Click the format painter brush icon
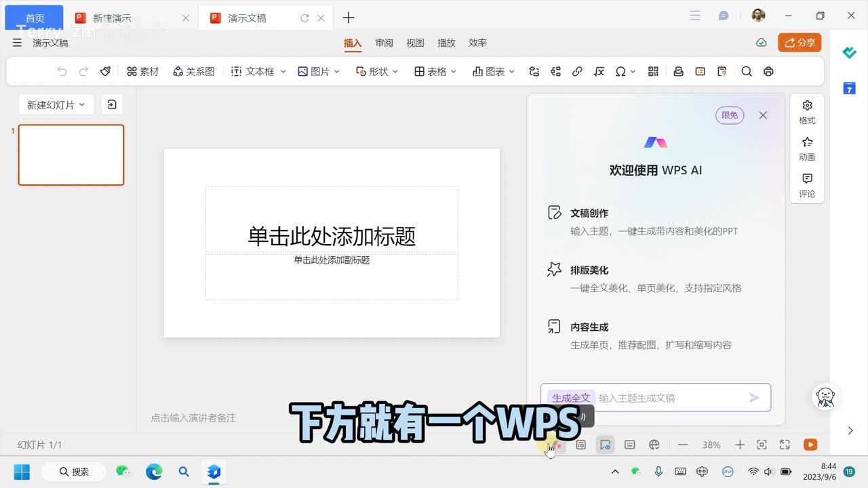Image resolution: width=868 pixels, height=488 pixels. coord(105,71)
